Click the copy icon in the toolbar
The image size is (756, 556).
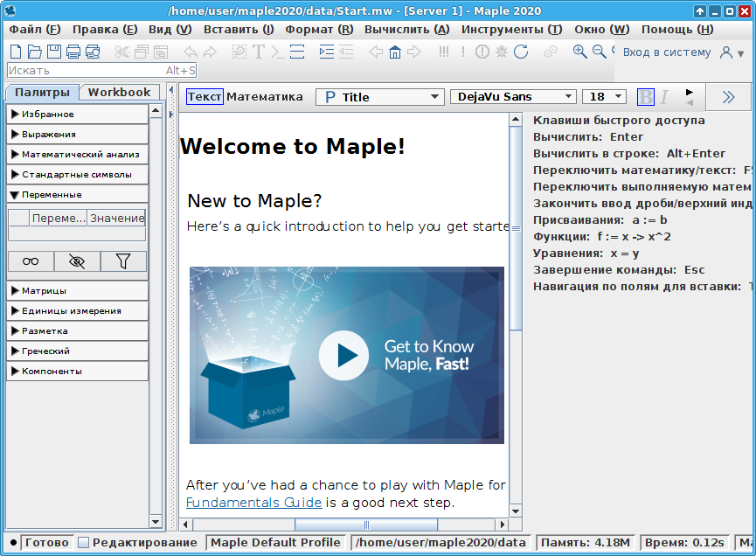(x=142, y=52)
